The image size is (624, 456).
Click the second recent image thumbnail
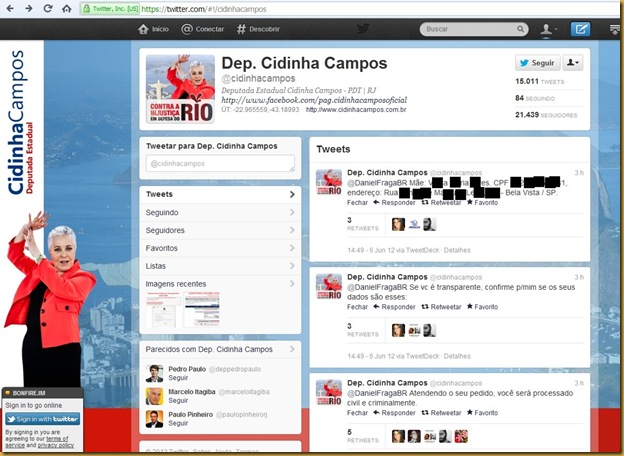201,309
